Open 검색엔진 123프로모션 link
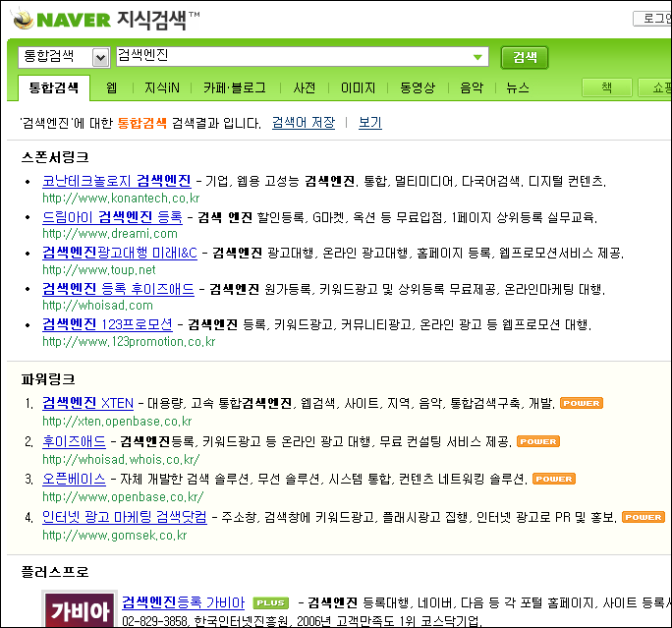Viewport: 672px width, 628px height. click(x=107, y=324)
